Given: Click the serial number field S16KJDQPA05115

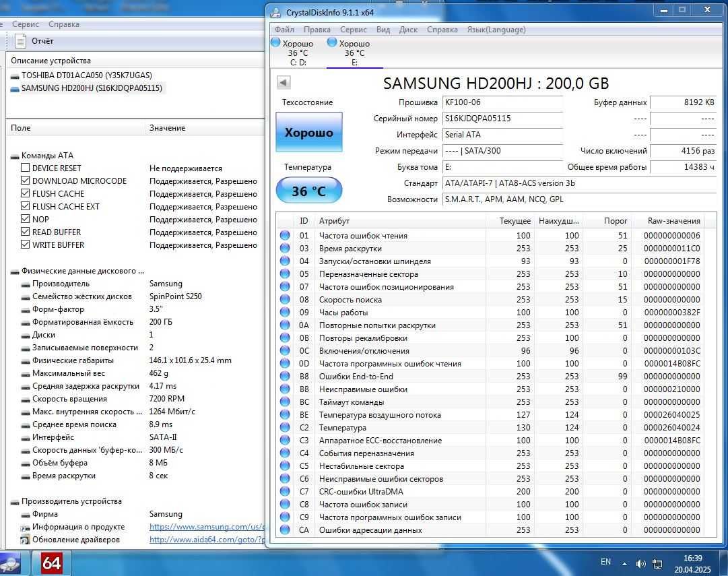Looking at the screenshot, I should pyautogui.click(x=502, y=119).
